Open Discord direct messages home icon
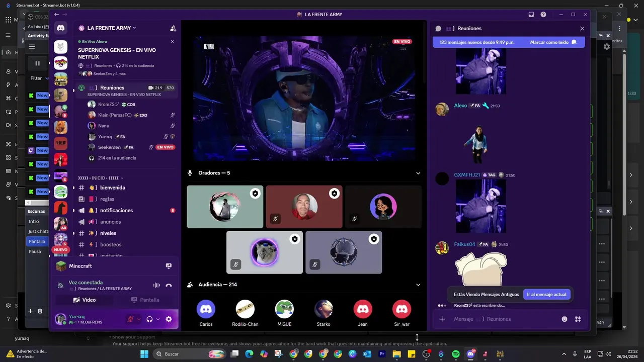644x362 pixels. coord(60,28)
